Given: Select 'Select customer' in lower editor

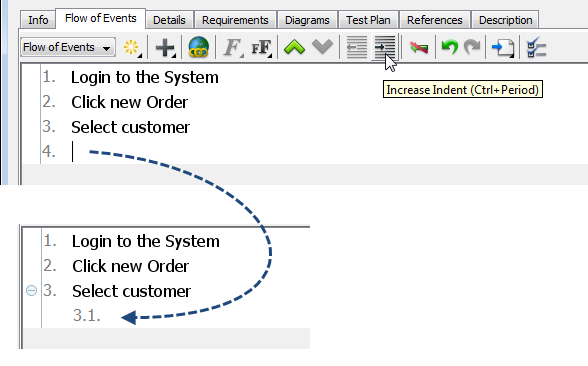Looking at the screenshot, I should click(x=131, y=291).
